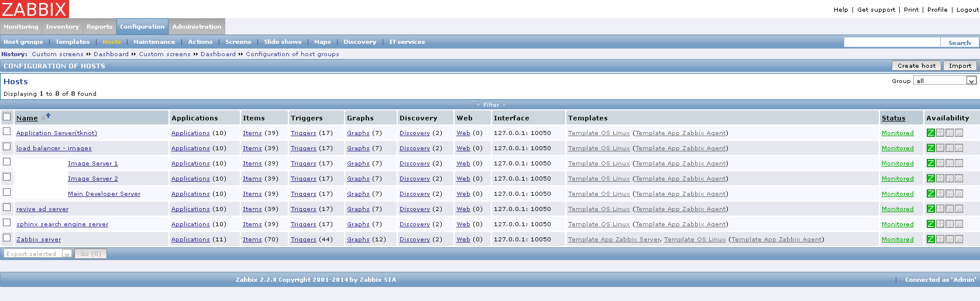Click IPMI icon for Image Server 1
Viewport: 980px width, 301px height.
coord(959,163)
